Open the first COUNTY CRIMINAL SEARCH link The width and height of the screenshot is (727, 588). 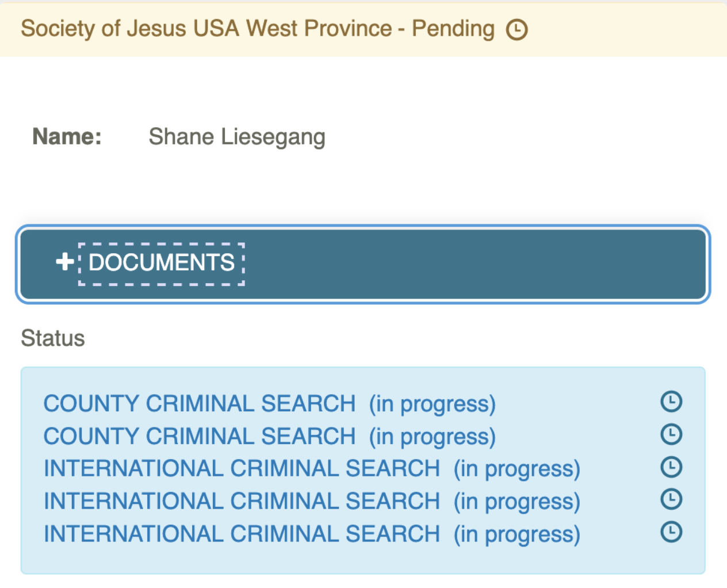click(200, 403)
